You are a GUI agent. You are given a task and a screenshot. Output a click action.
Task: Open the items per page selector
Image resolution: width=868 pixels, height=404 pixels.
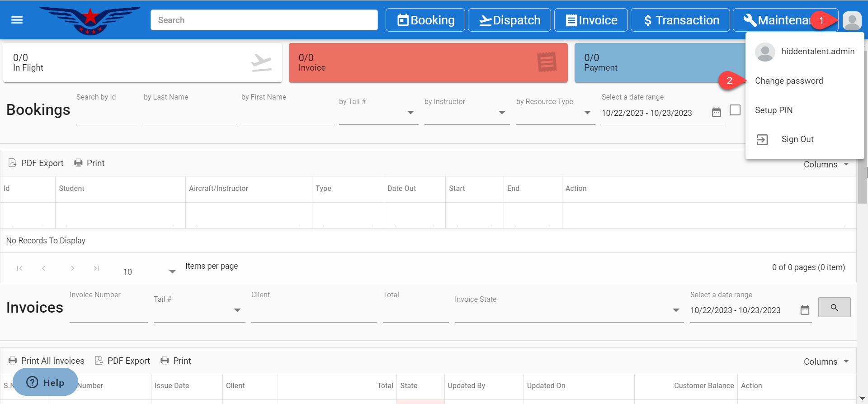click(x=172, y=272)
